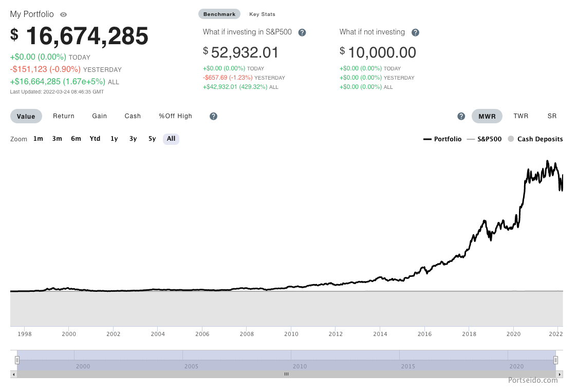Screen dimensions: 577x392
Task: Switch to the Return view
Action: 64,116
